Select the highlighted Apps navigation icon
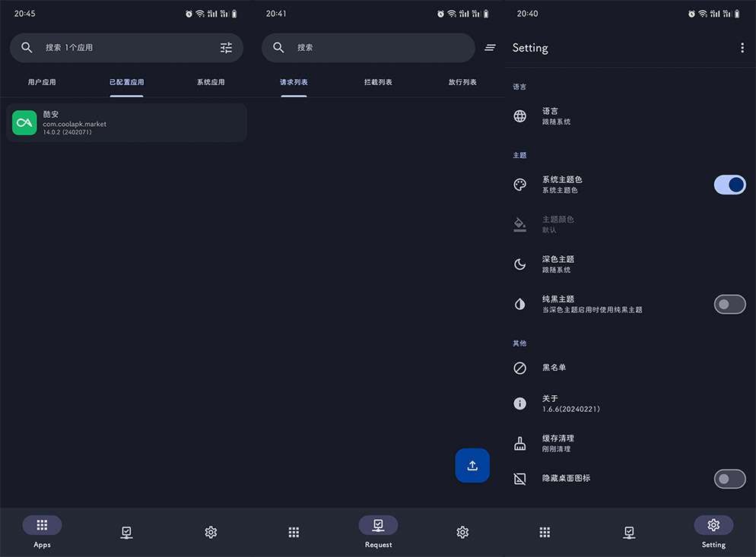Screen dimensions: 756x557 pos(42,525)
